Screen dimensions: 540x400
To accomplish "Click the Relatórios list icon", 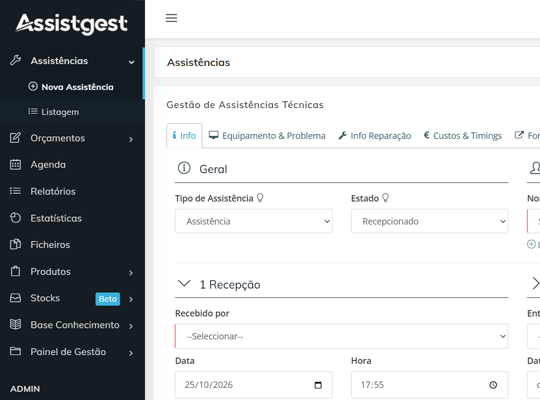I will [15, 191].
